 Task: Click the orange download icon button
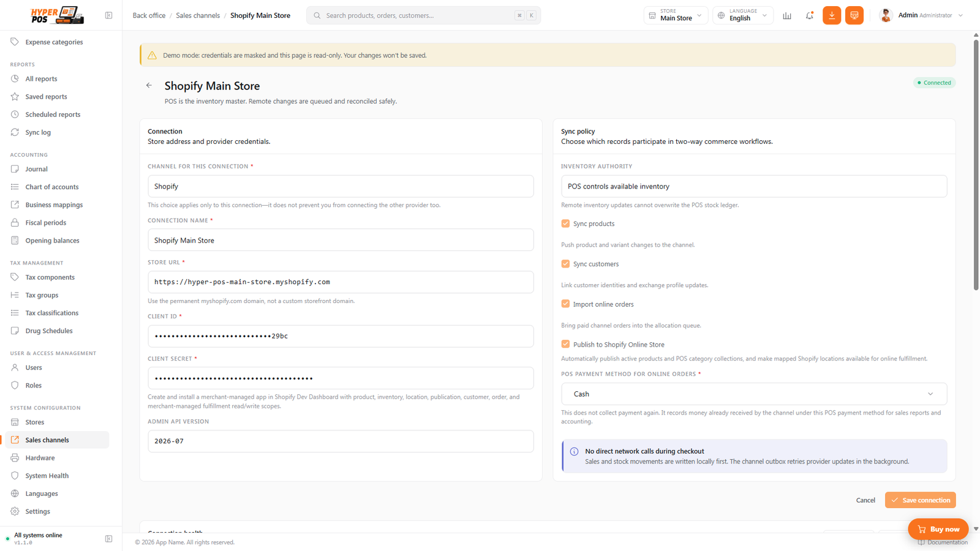click(x=832, y=15)
